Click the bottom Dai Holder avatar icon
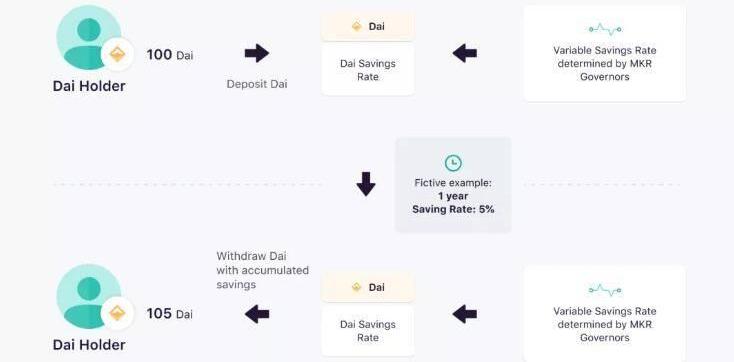The width and height of the screenshot is (734, 362). point(88,296)
